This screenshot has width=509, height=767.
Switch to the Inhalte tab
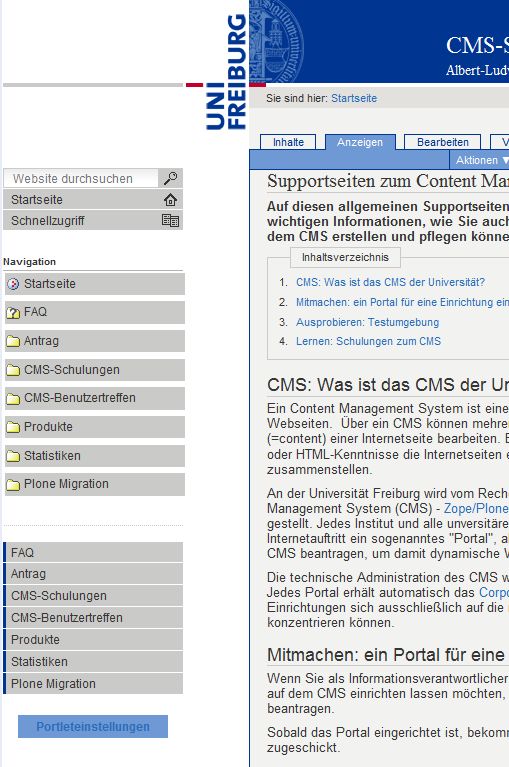[x=288, y=142]
